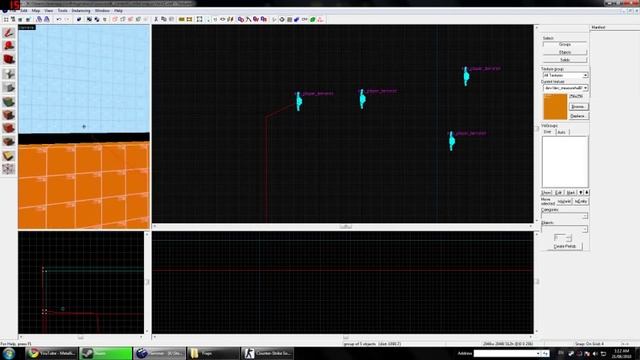
Task: Select the gray Block tool
Action: pyautogui.click(x=9, y=87)
